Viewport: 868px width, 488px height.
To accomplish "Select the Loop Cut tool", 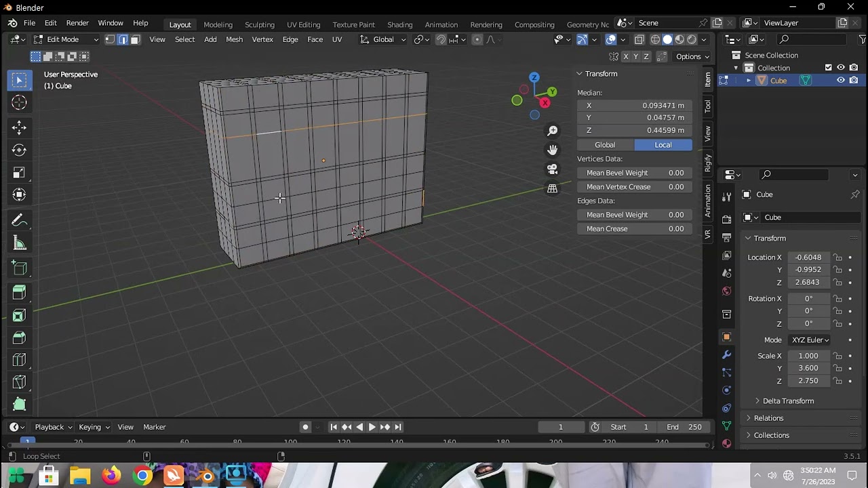I will 19,360.
